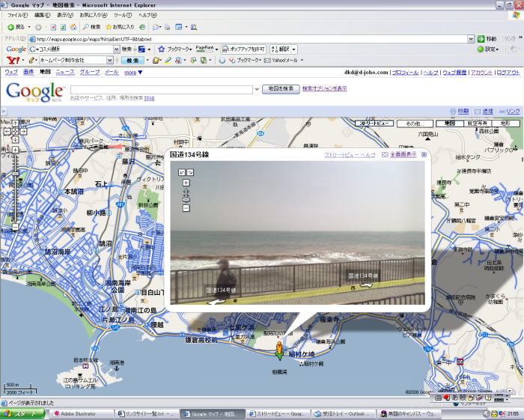Click the IE Refresh button

pos(63,28)
